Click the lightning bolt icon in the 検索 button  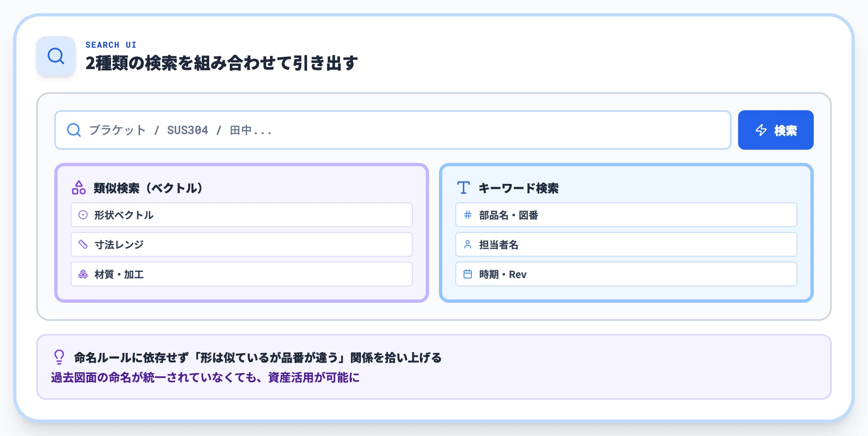tap(761, 130)
